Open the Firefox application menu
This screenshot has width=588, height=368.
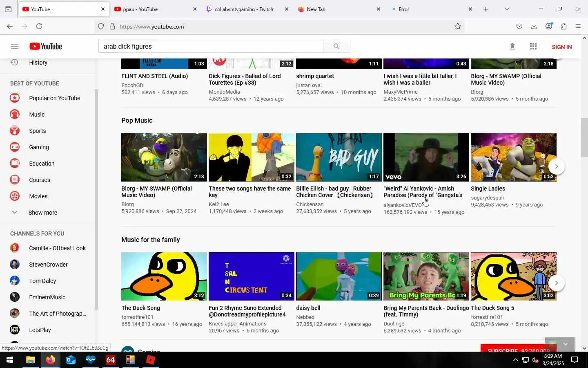tap(578, 26)
